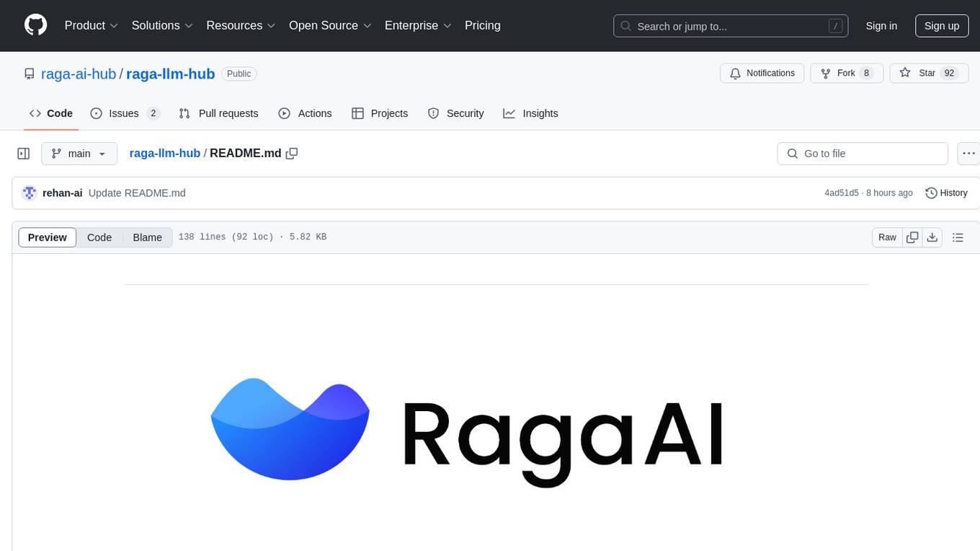
Task: Open the README outline list
Action: 958,237
